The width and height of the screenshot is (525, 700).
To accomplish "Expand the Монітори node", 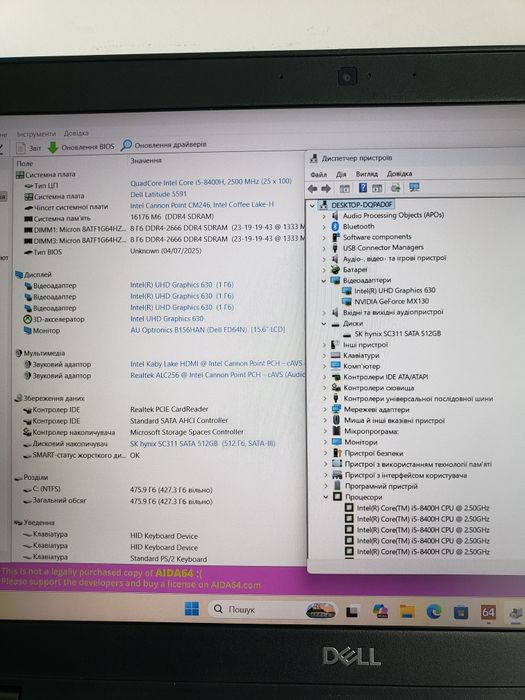I will click(x=325, y=442).
